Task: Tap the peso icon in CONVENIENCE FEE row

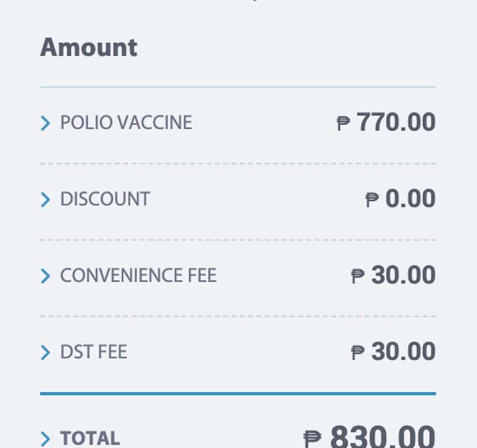Action: coord(358,276)
